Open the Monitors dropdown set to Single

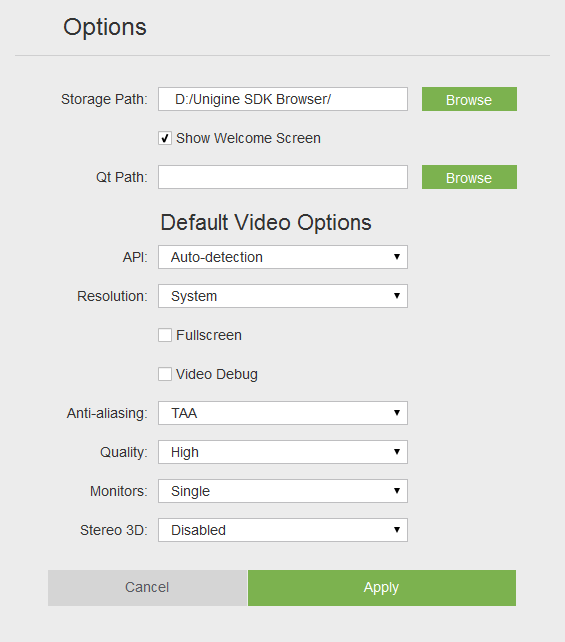(x=283, y=491)
